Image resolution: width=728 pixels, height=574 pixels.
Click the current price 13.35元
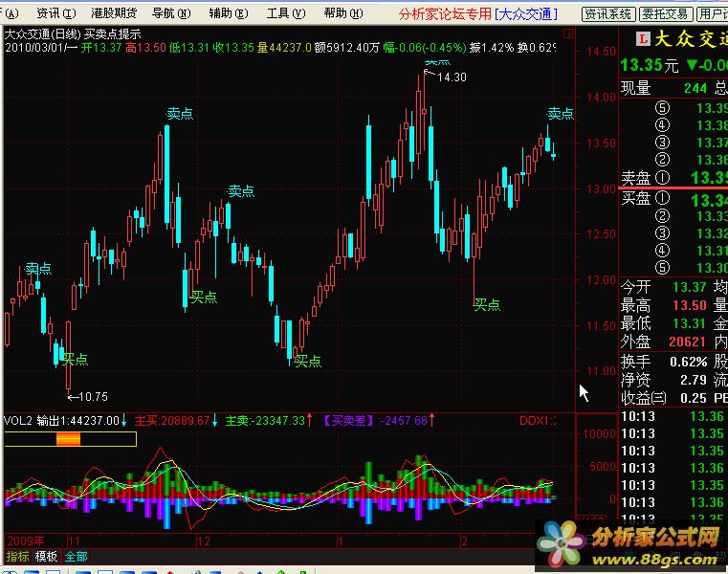(649, 65)
